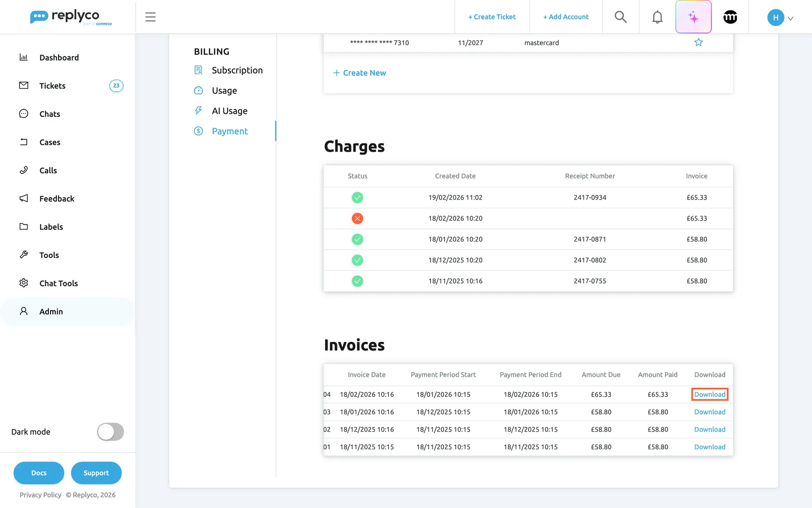Toggle the Dark mode switch
812x508 pixels.
coord(111,432)
